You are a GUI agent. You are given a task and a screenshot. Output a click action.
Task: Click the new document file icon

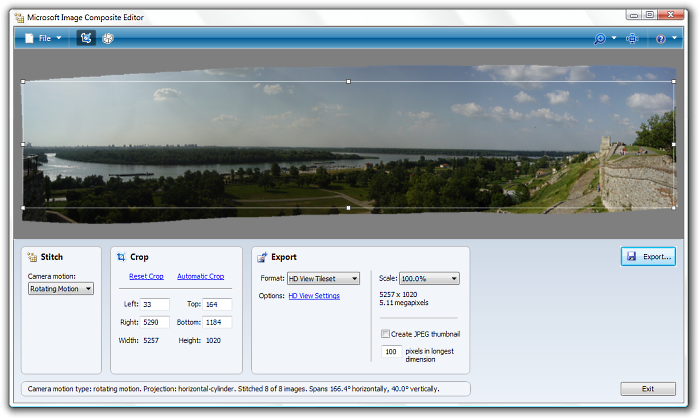tap(29, 38)
